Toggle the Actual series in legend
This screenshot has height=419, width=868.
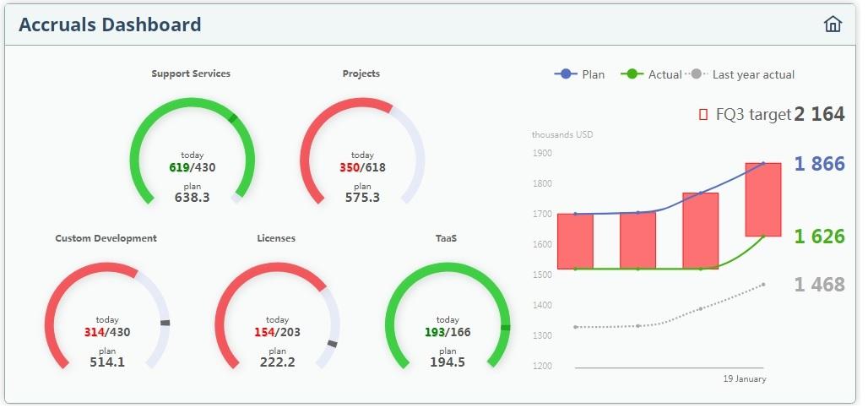651,74
